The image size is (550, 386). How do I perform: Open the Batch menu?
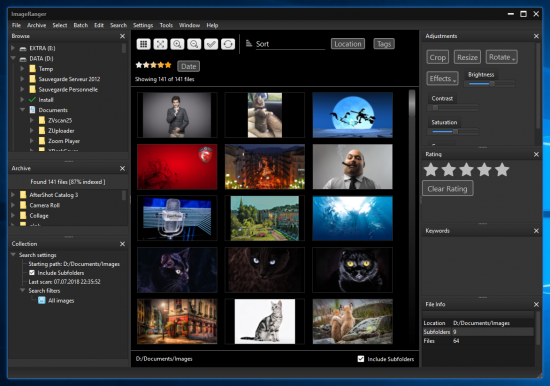[x=81, y=25]
